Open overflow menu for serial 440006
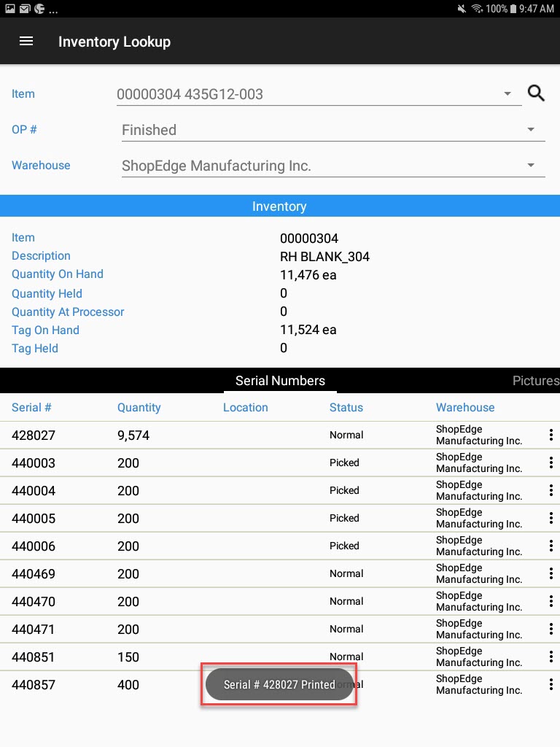 pos(551,546)
